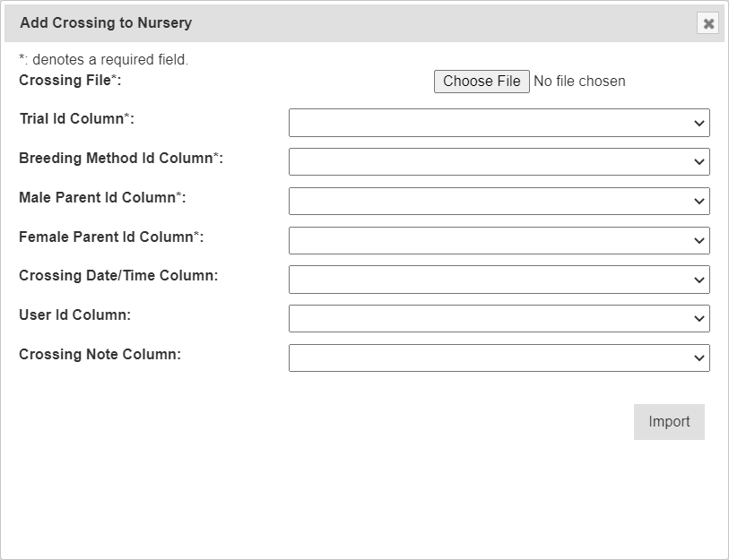Open the Crossing Date/Time Column dropdown

pyautogui.click(x=499, y=280)
